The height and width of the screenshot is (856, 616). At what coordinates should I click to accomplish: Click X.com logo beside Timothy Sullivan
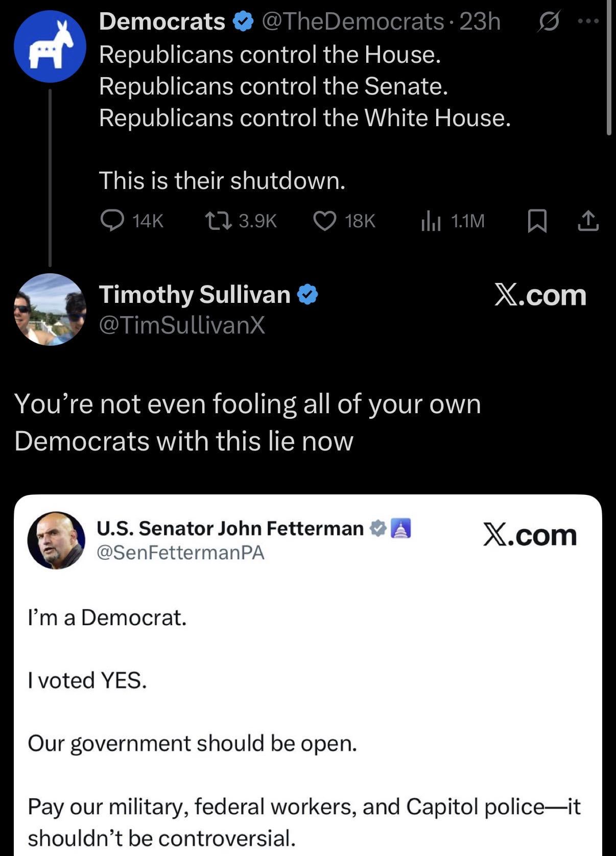coord(540,295)
